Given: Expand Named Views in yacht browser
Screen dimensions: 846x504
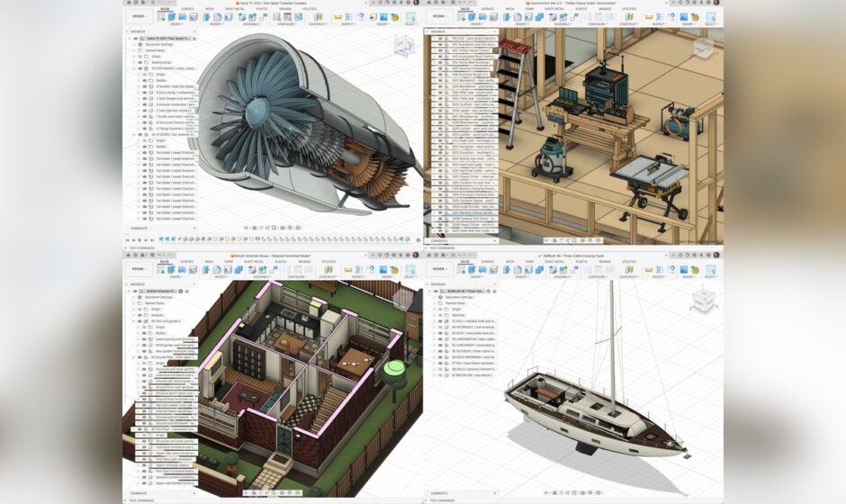Looking at the screenshot, I should [434, 303].
